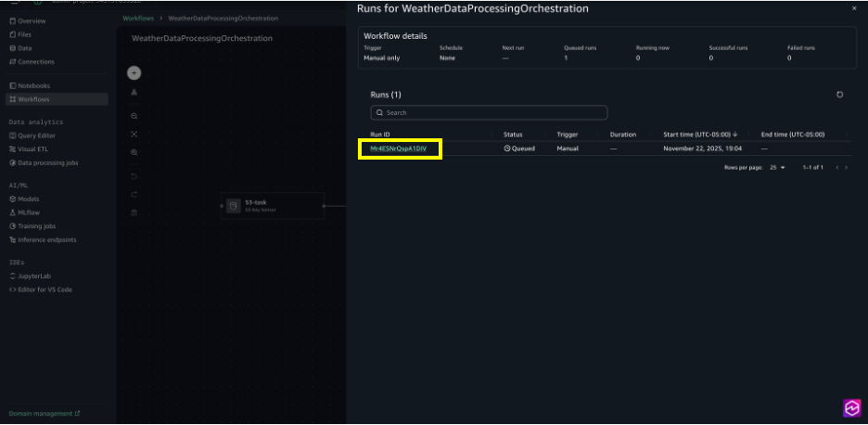The height and width of the screenshot is (425, 868).
Task: Open the assistant icon in bottom-right corner
Action: pyautogui.click(x=851, y=407)
